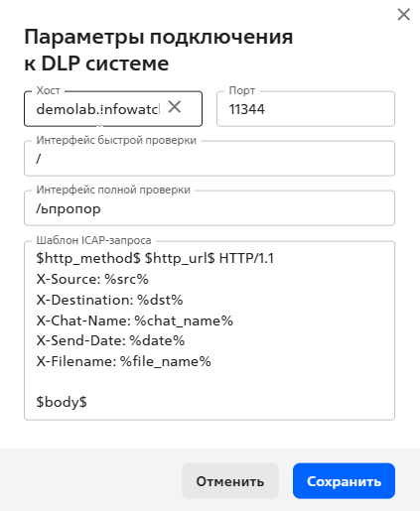
Task: Focus the Порт field showing 11344
Action: click(x=306, y=109)
